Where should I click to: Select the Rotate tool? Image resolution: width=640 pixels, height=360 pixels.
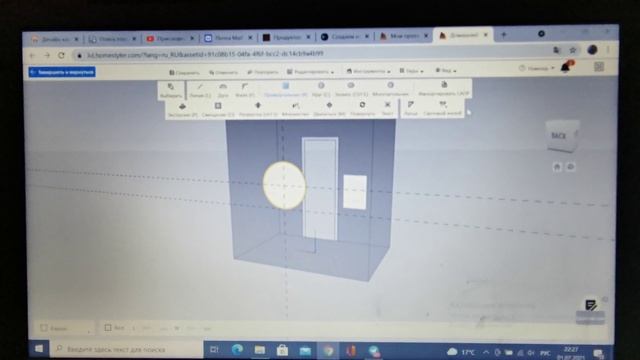362,109
